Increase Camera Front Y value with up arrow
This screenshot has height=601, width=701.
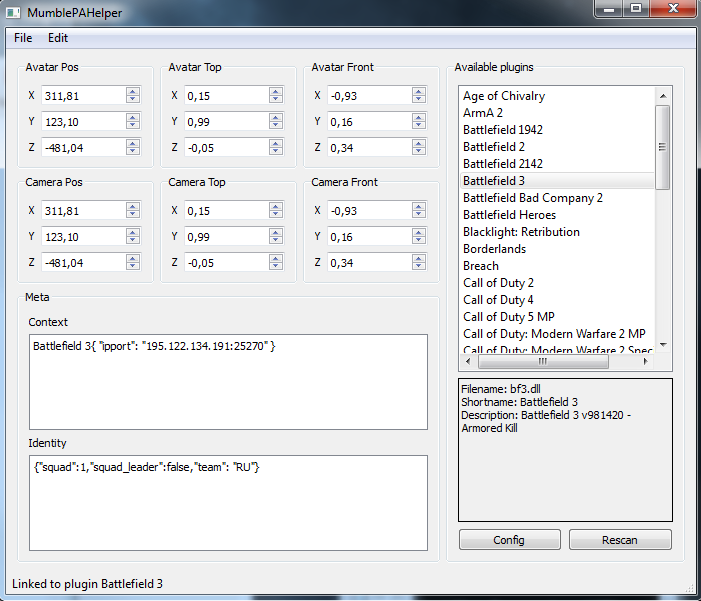pyautogui.click(x=419, y=232)
